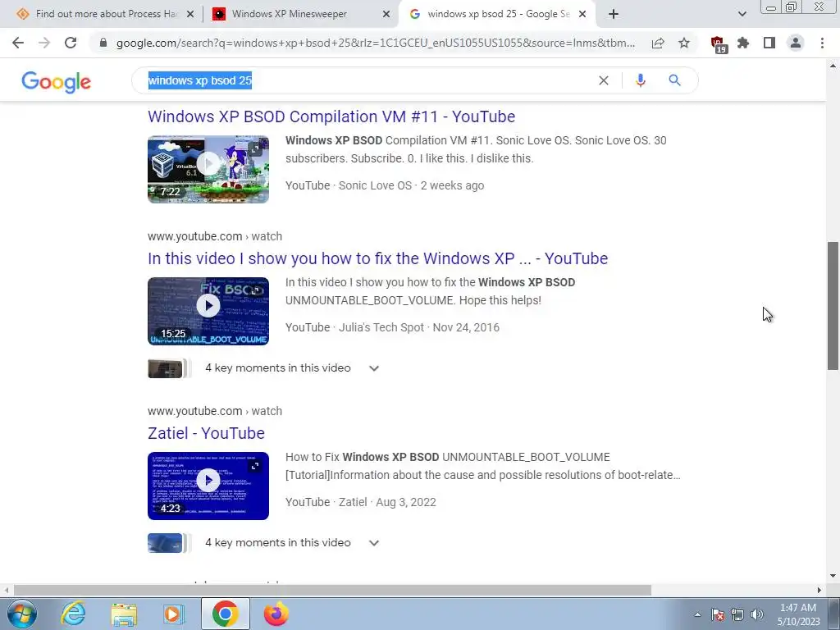
Task: Close the Process Hacker tab
Action: click(190, 15)
